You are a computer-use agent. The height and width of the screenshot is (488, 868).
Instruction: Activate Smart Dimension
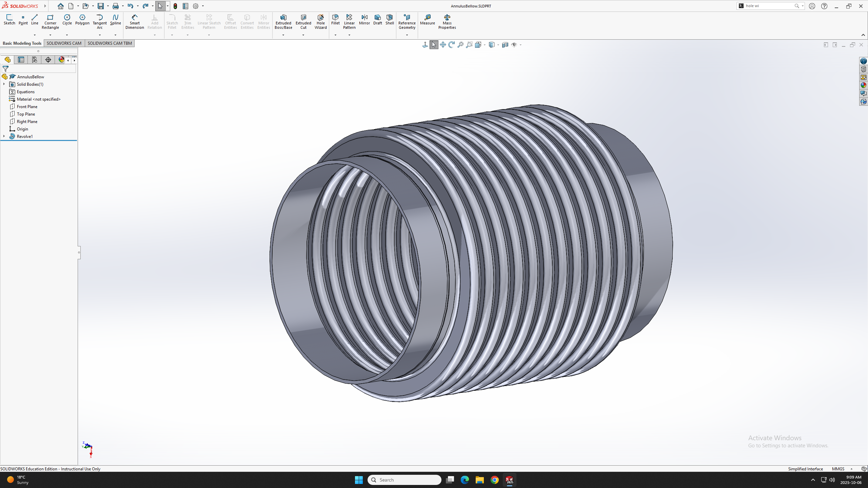pos(135,22)
